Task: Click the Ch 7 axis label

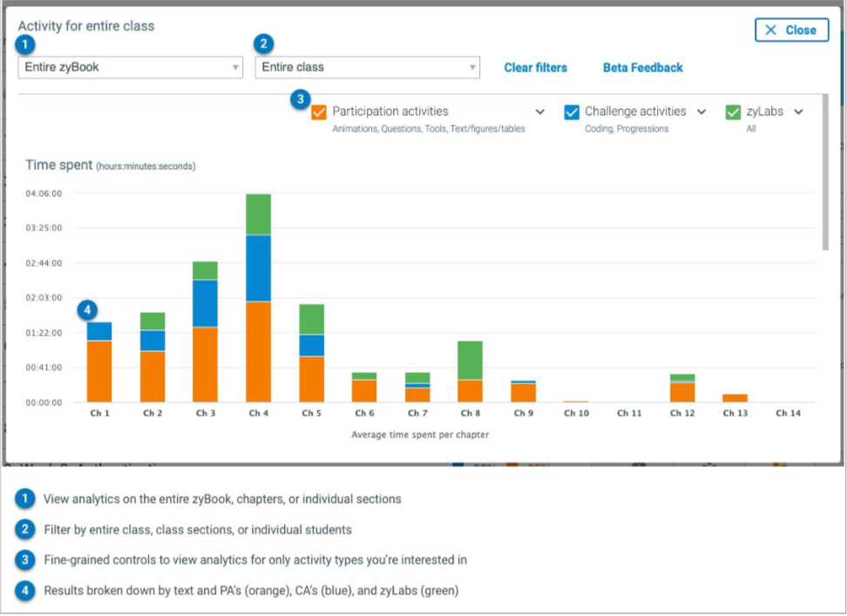Action: [x=417, y=413]
